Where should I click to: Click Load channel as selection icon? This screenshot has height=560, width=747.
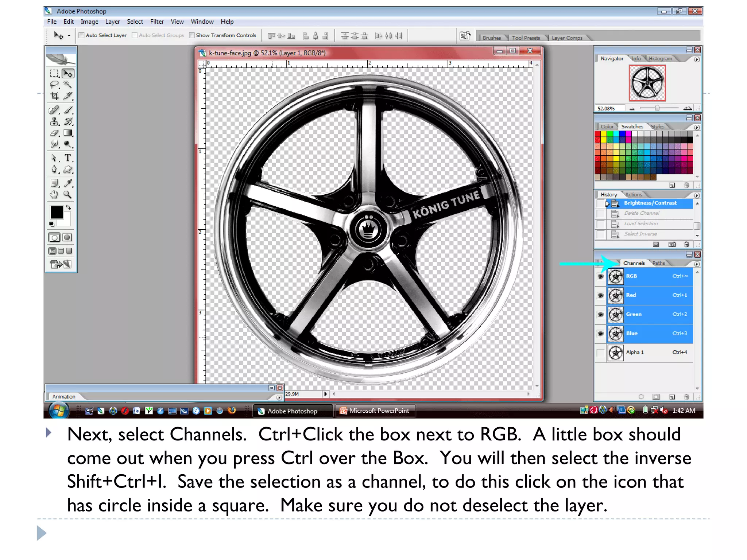point(641,397)
